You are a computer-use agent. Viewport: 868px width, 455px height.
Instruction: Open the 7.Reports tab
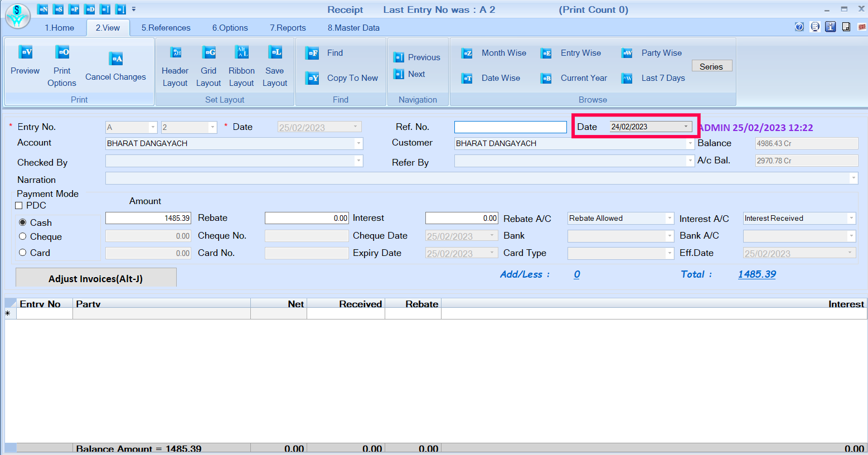[x=288, y=28]
